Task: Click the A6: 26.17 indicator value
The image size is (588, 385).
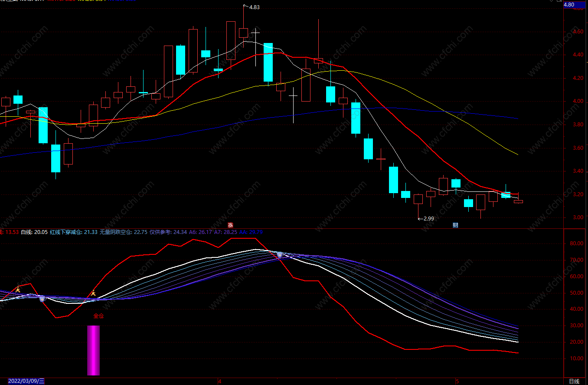Action: 201,232
